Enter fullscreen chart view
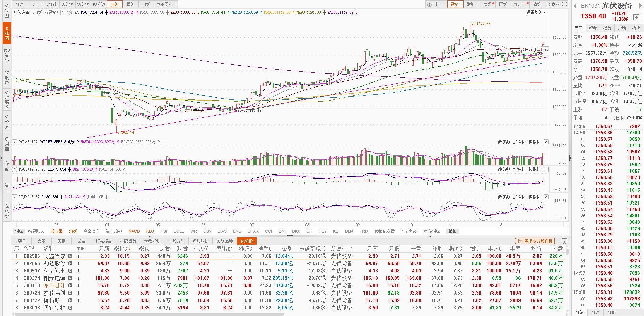Viewport: 644px width, 316px height. (565, 4)
